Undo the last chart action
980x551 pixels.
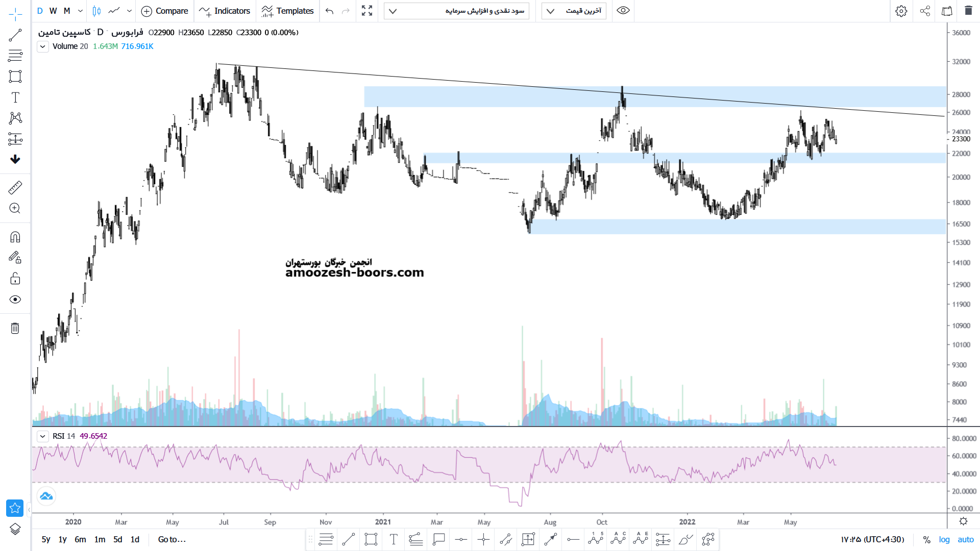point(329,11)
